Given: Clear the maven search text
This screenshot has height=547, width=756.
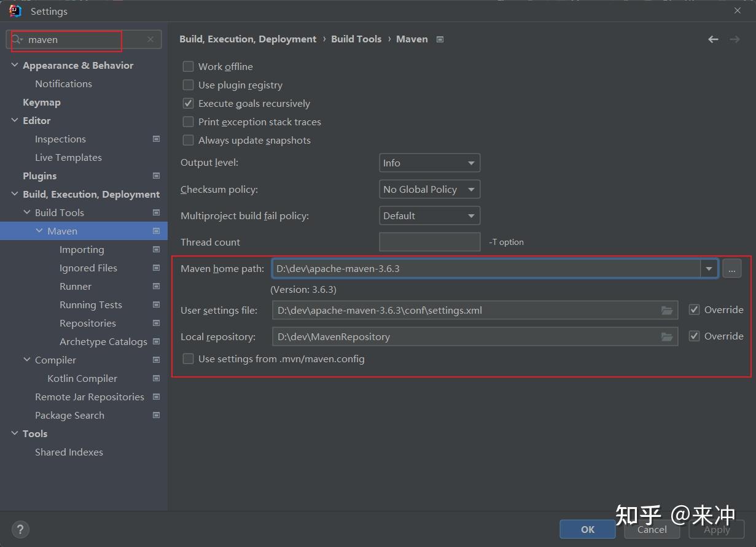Looking at the screenshot, I should pos(150,39).
